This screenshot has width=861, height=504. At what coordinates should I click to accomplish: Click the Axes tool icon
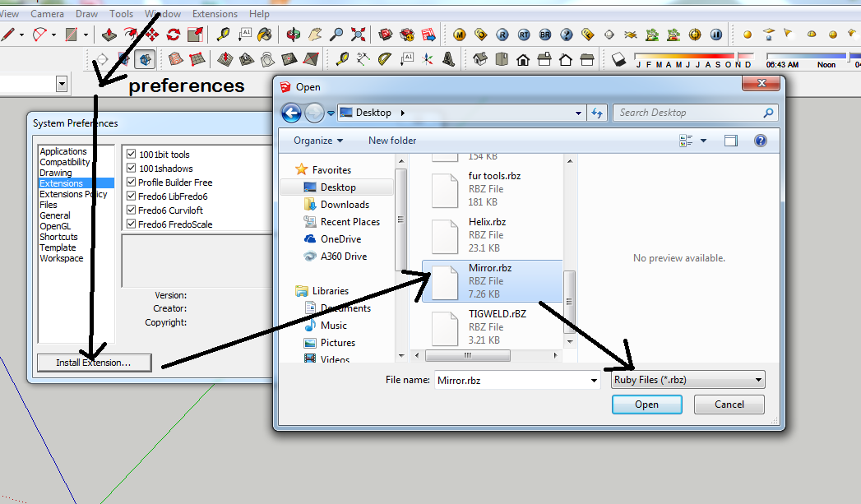427,58
